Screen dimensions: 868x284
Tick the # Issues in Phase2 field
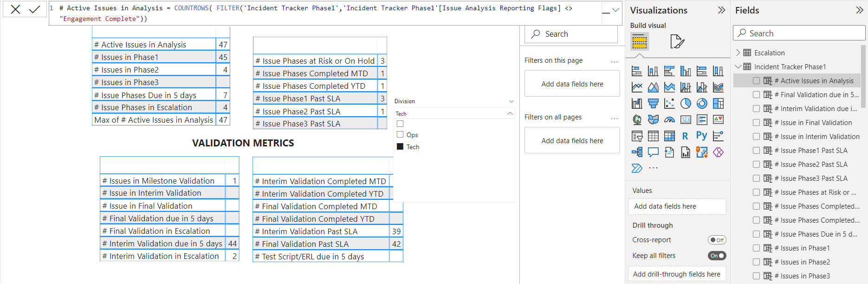tap(756, 262)
